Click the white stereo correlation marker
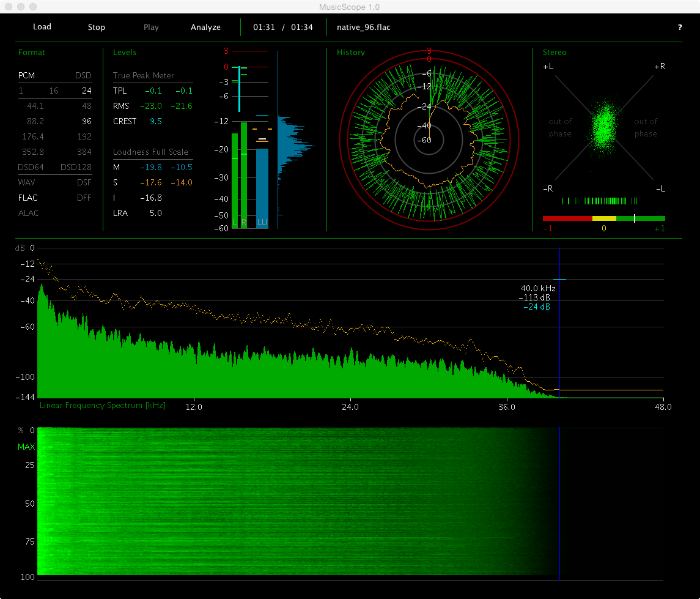This screenshot has height=599, width=700. point(635,218)
